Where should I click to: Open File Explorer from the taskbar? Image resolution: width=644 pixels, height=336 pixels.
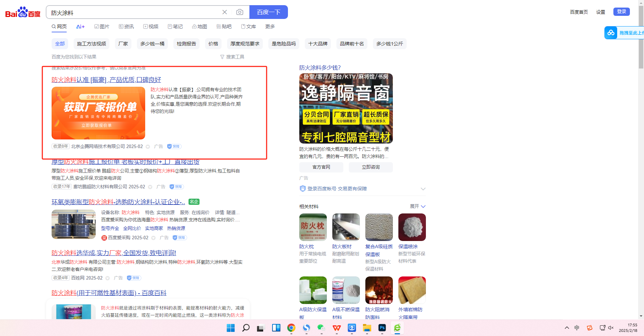pyautogui.click(x=367, y=328)
